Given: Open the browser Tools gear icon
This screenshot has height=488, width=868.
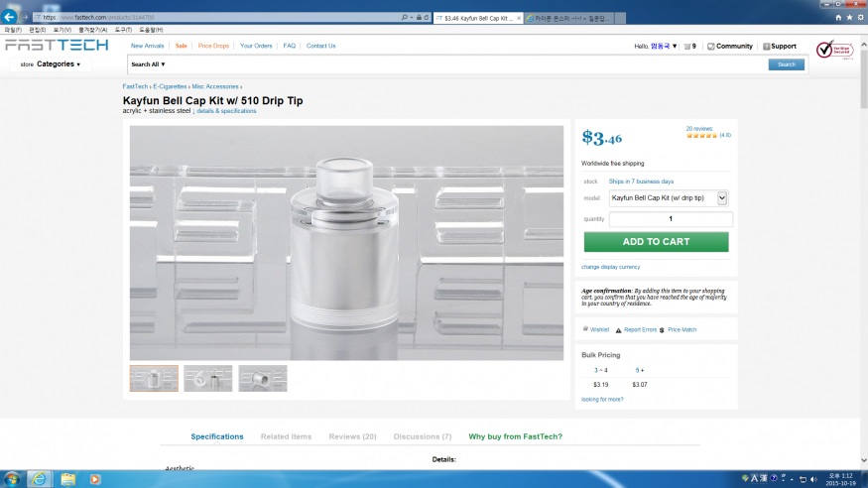Looking at the screenshot, I should [860, 18].
